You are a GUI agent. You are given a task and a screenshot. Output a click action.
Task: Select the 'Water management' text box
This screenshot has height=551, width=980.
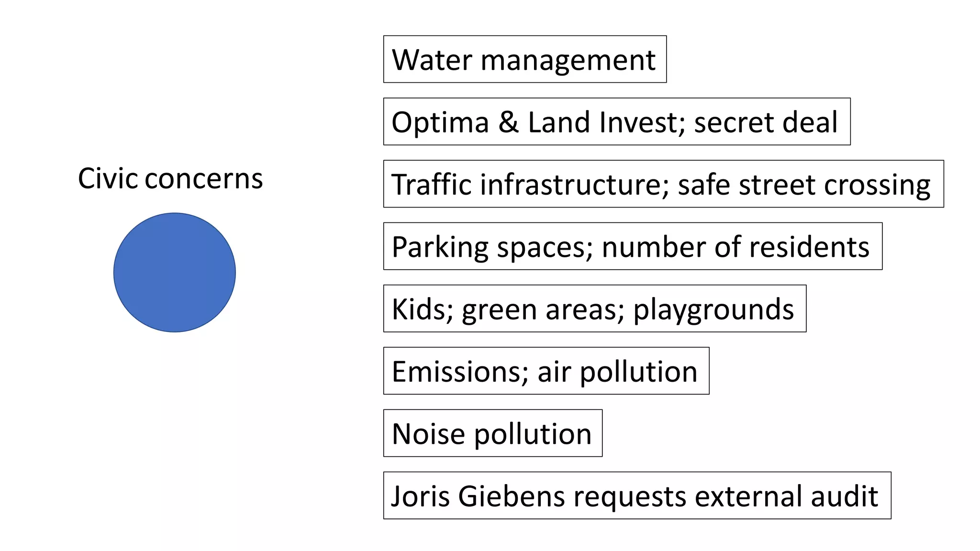524,59
